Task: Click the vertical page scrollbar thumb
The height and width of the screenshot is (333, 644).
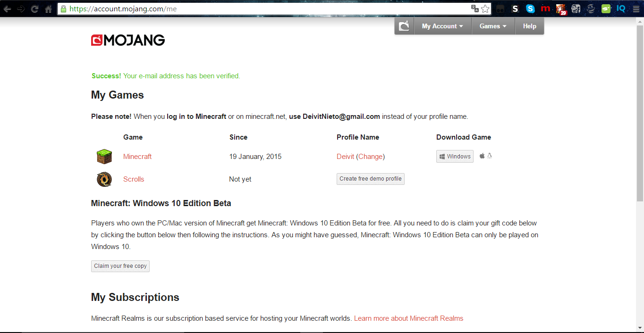Action: pos(640,113)
